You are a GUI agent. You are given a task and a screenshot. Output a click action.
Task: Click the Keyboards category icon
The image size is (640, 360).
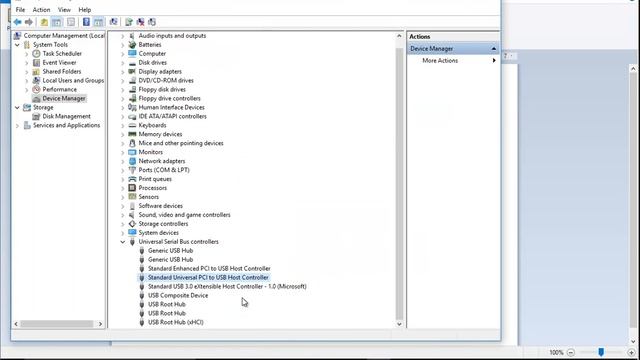tap(132, 125)
